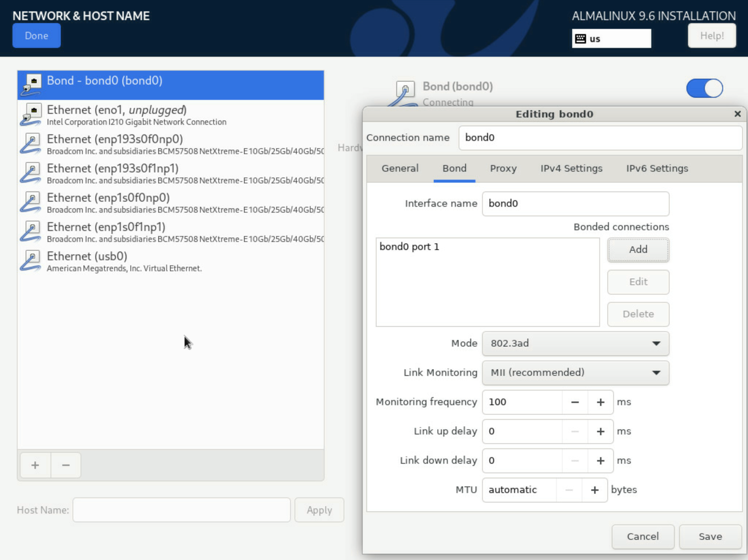Add a new network device with plus
The height and width of the screenshot is (560, 748).
point(35,465)
